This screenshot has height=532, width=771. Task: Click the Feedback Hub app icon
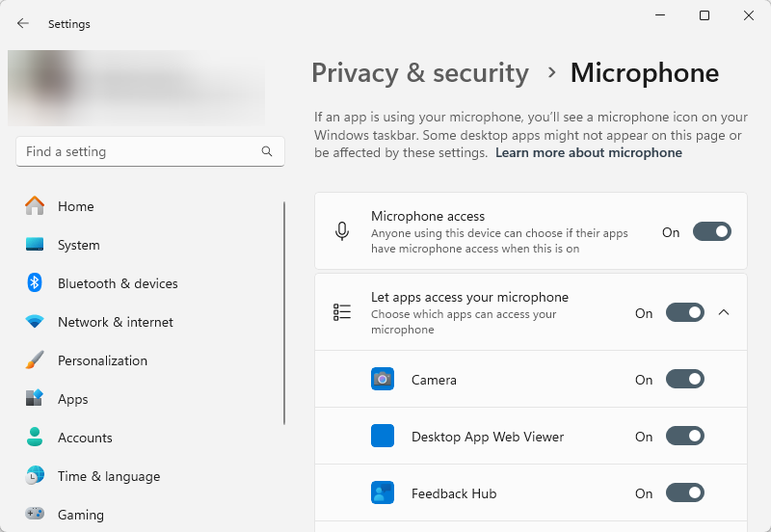tap(383, 493)
